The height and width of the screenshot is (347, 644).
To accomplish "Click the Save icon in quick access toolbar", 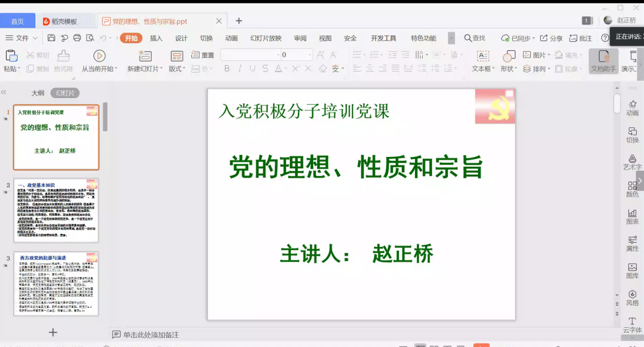I will (51, 38).
